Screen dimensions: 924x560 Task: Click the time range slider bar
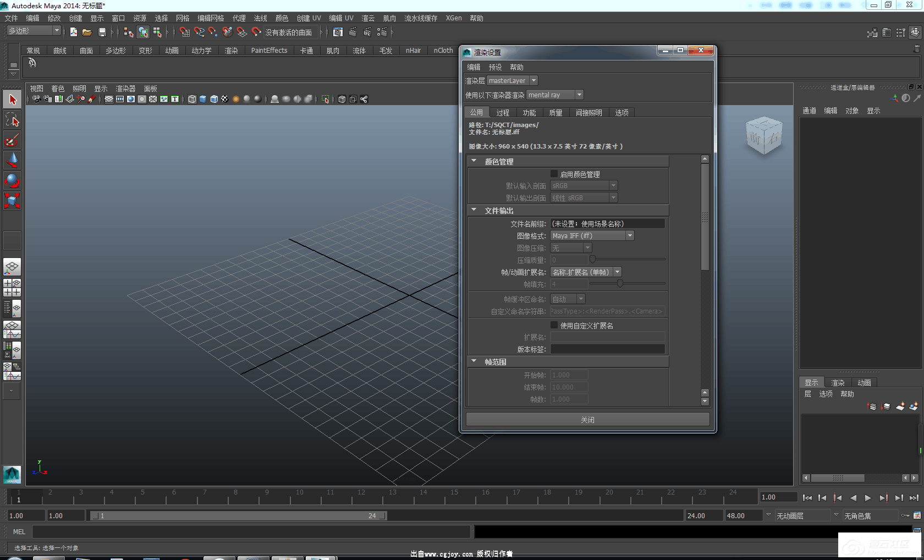coord(239,515)
